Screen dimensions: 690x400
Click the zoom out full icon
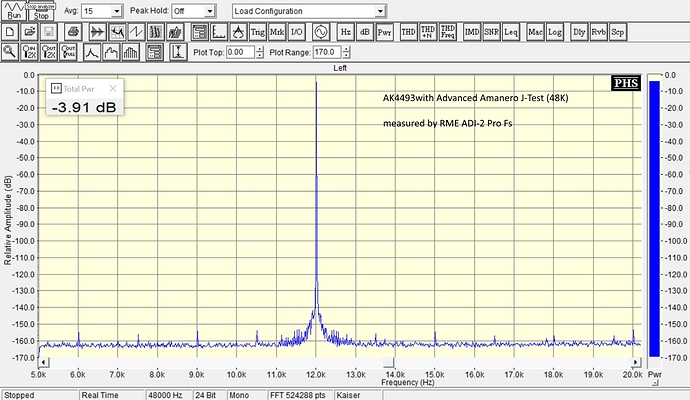[x=72, y=52]
